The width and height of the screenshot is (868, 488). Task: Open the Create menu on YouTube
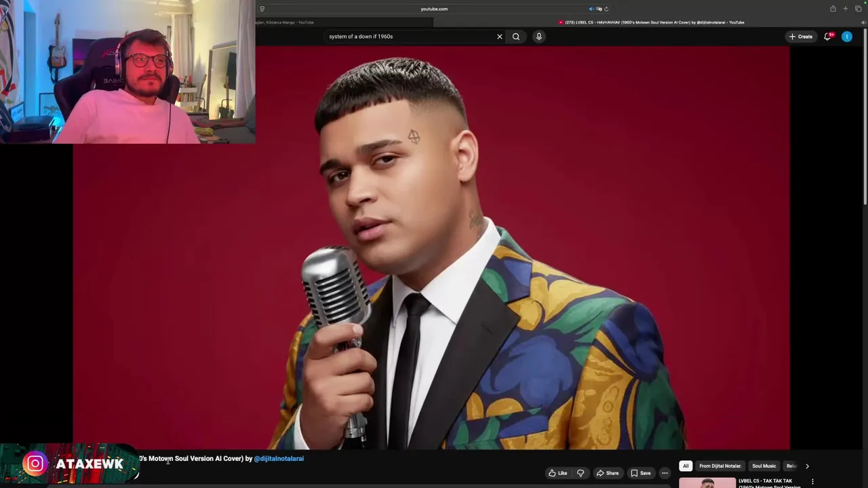801,37
